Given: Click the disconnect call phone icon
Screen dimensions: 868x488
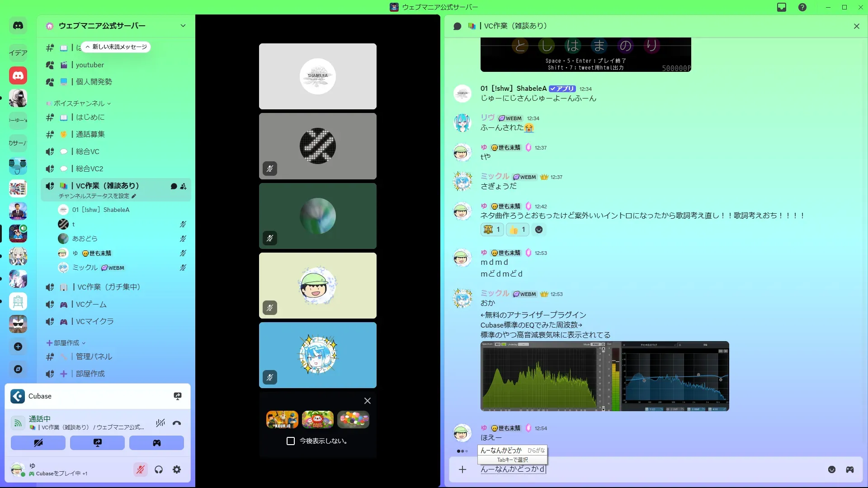Looking at the screenshot, I should click(x=177, y=423).
